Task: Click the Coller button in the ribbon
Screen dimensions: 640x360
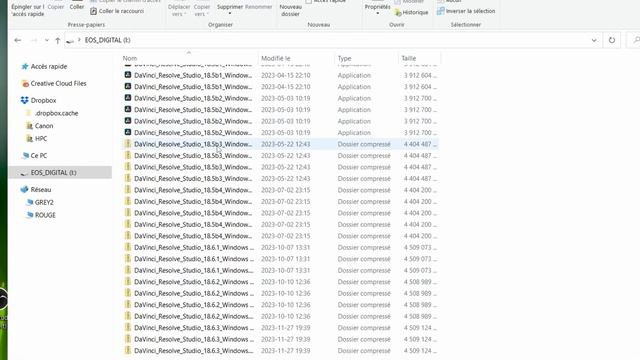Action: [x=77, y=7]
